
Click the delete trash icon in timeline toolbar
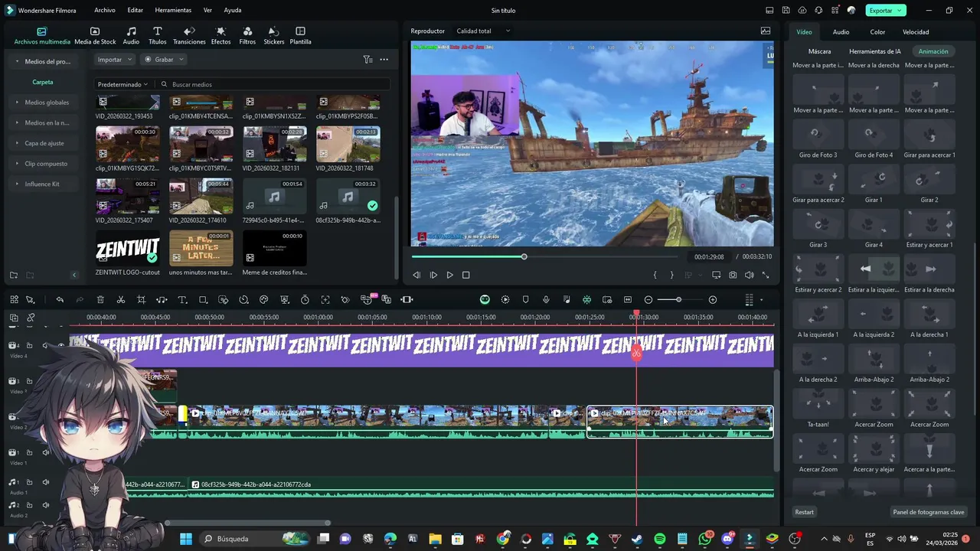tap(100, 299)
